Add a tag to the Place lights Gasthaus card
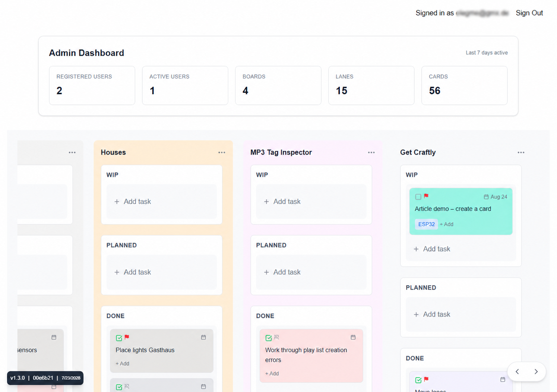The width and height of the screenshot is (557, 392). point(122,364)
